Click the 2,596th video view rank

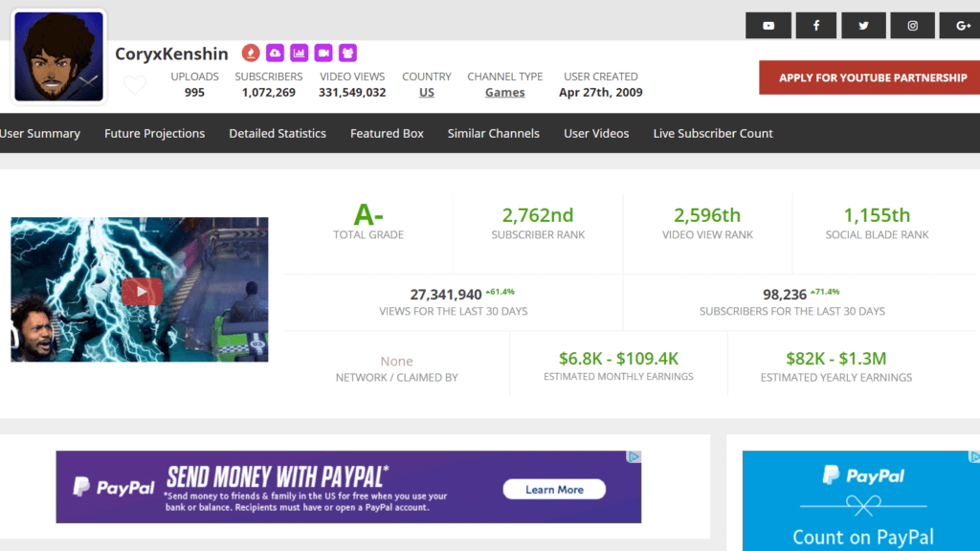point(707,215)
